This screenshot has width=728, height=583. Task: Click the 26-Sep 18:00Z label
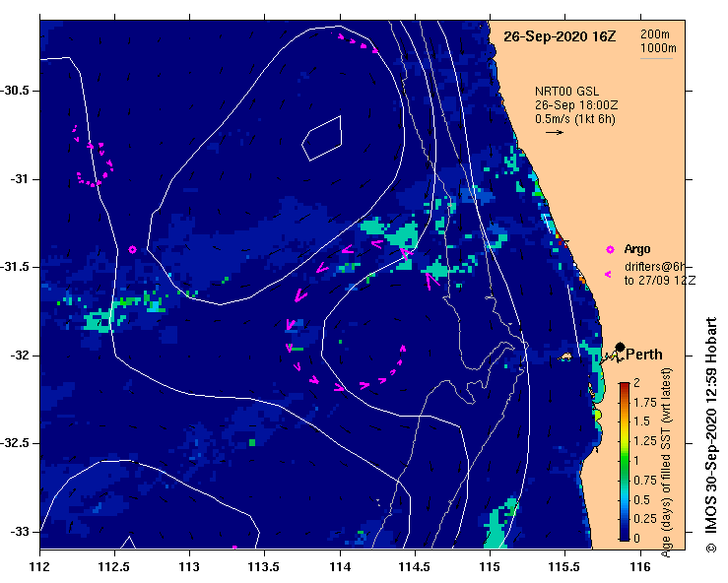coord(576,105)
